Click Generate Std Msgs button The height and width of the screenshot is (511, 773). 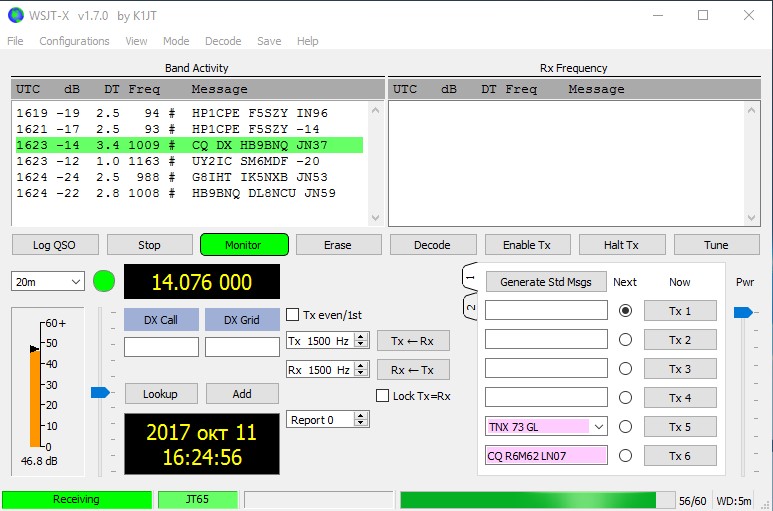(546, 282)
